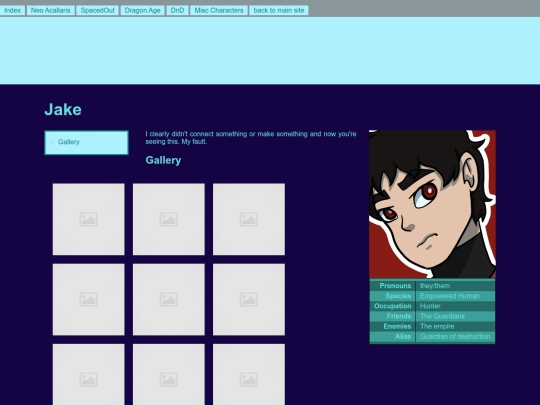The width and height of the screenshot is (540, 405).
Task: Select the Pronouns row label
Action: pyautogui.click(x=395, y=286)
